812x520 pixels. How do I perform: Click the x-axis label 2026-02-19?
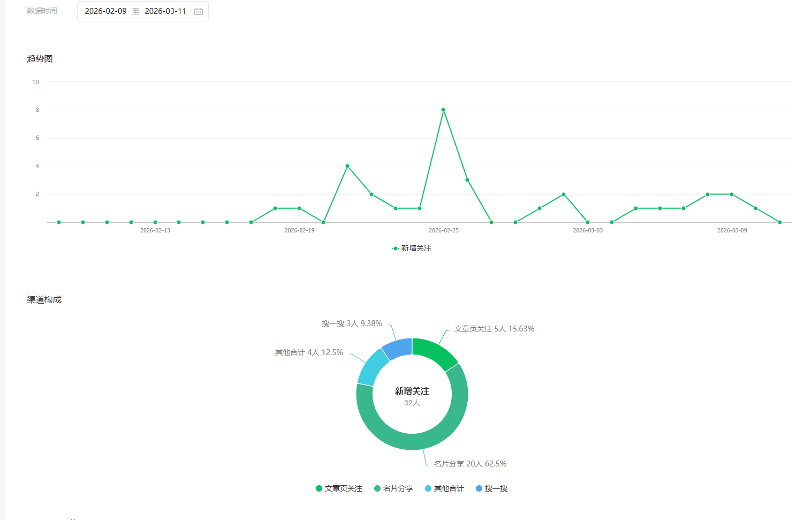tap(299, 230)
